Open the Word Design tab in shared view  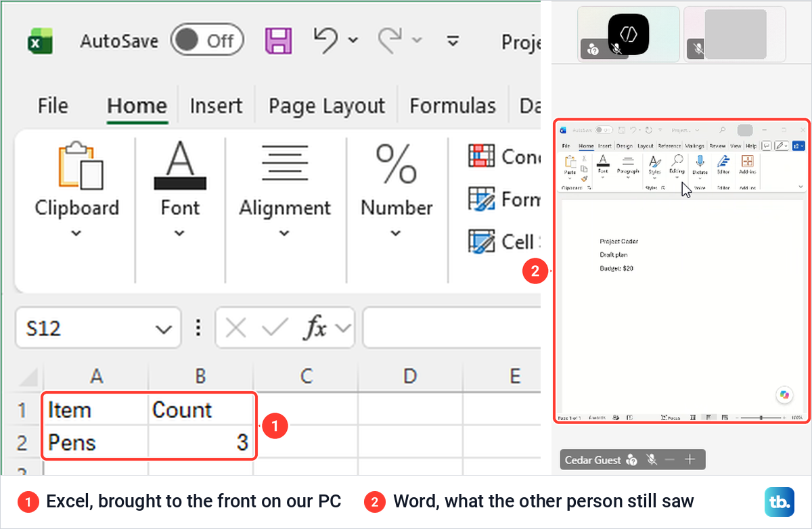[x=625, y=146]
